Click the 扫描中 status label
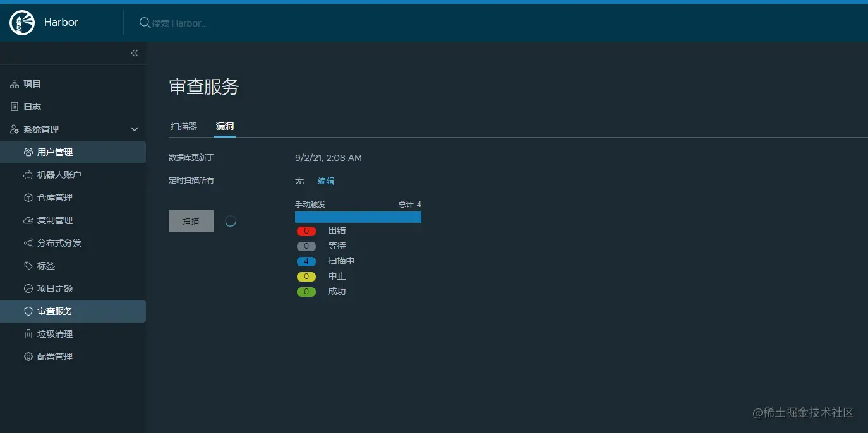The image size is (868, 433). tap(341, 261)
